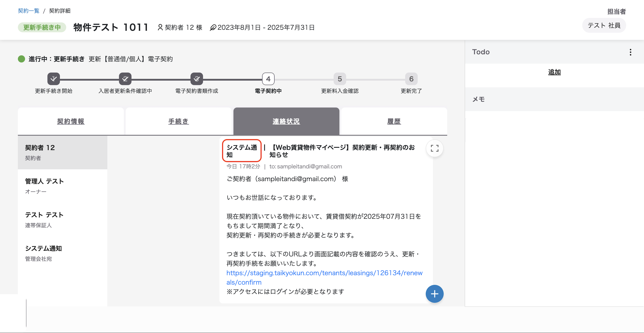Click 更新【普通借/個人】電子契約 procedure text
The width and height of the screenshot is (644, 333).
(x=131, y=59)
